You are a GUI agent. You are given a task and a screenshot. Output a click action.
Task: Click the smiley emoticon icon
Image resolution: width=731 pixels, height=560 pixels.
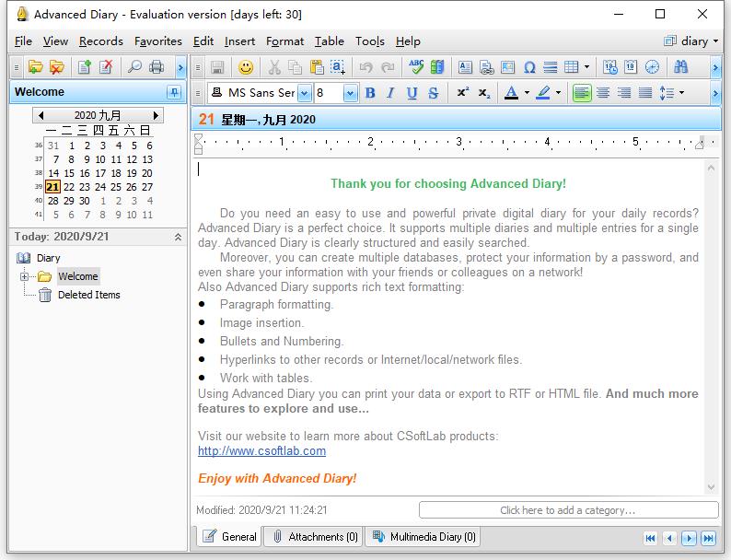click(x=246, y=67)
